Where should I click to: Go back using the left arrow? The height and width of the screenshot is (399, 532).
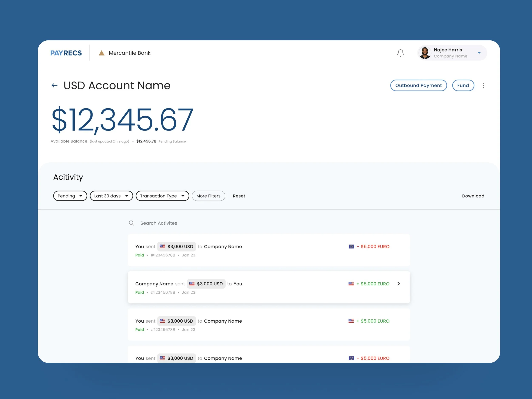[x=55, y=85]
